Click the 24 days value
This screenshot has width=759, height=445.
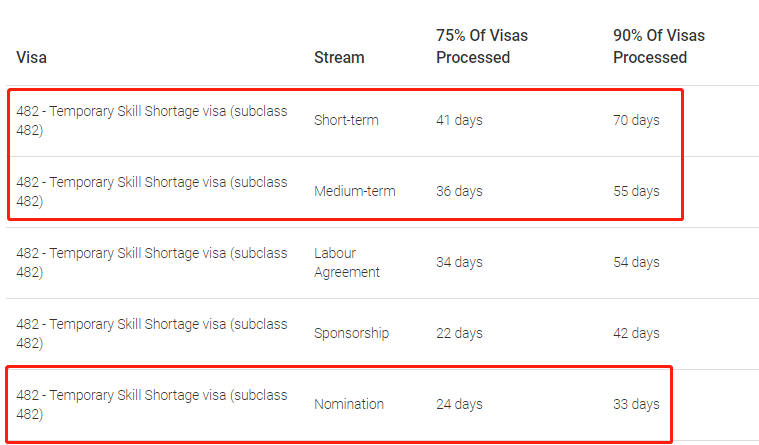[x=459, y=404]
